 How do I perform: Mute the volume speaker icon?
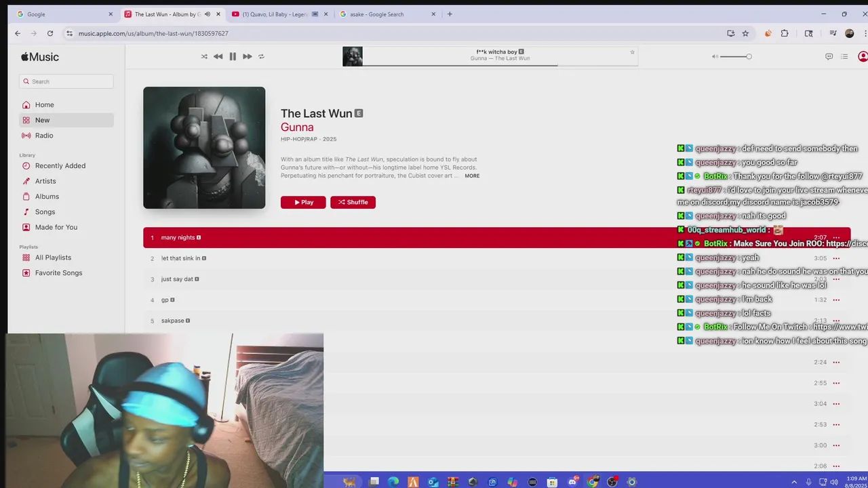[x=715, y=56]
